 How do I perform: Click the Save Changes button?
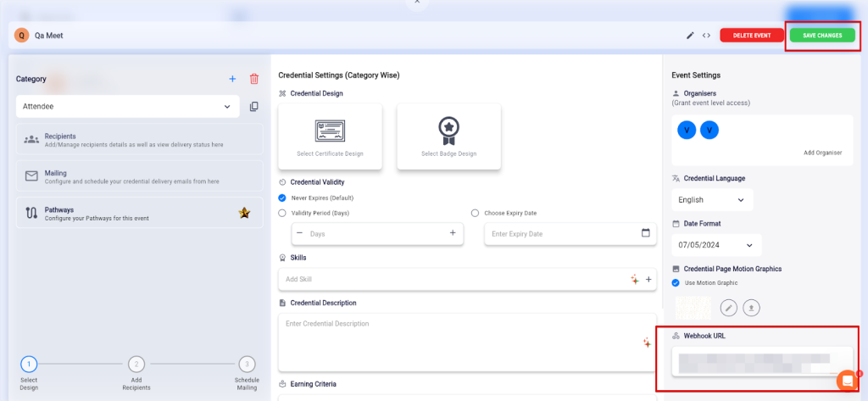[821, 36]
